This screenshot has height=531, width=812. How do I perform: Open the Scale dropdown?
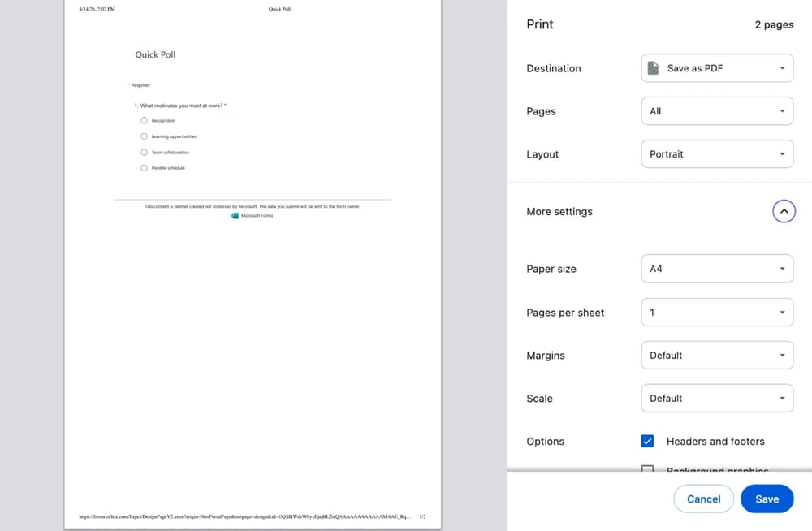pos(717,399)
